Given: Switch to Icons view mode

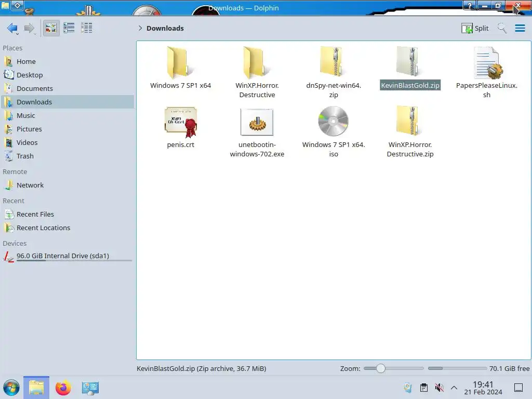Looking at the screenshot, I should coord(51,28).
